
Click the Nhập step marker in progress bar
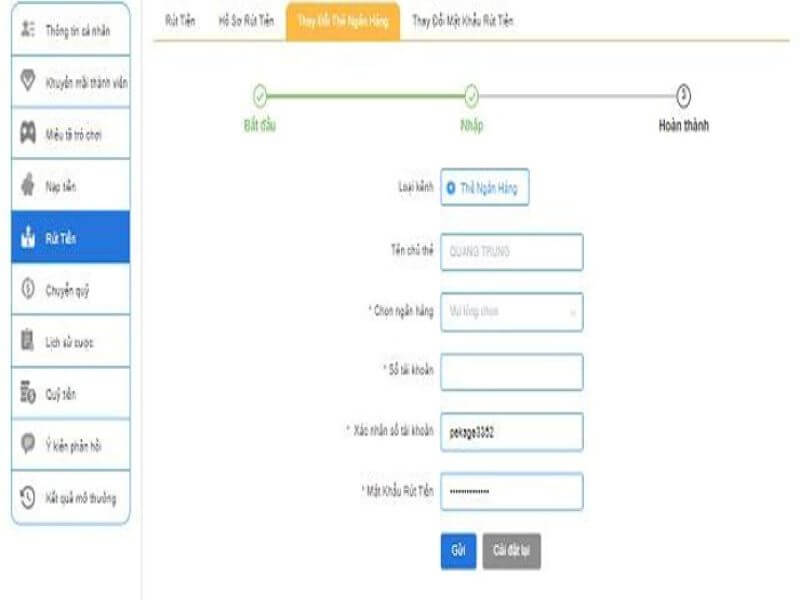coord(472,96)
